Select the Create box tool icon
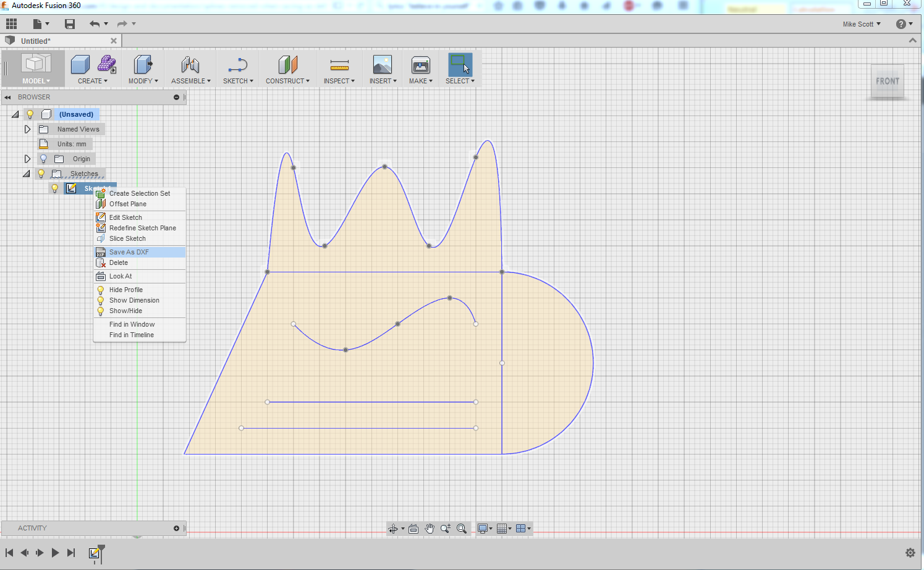924x570 pixels. 80,64
